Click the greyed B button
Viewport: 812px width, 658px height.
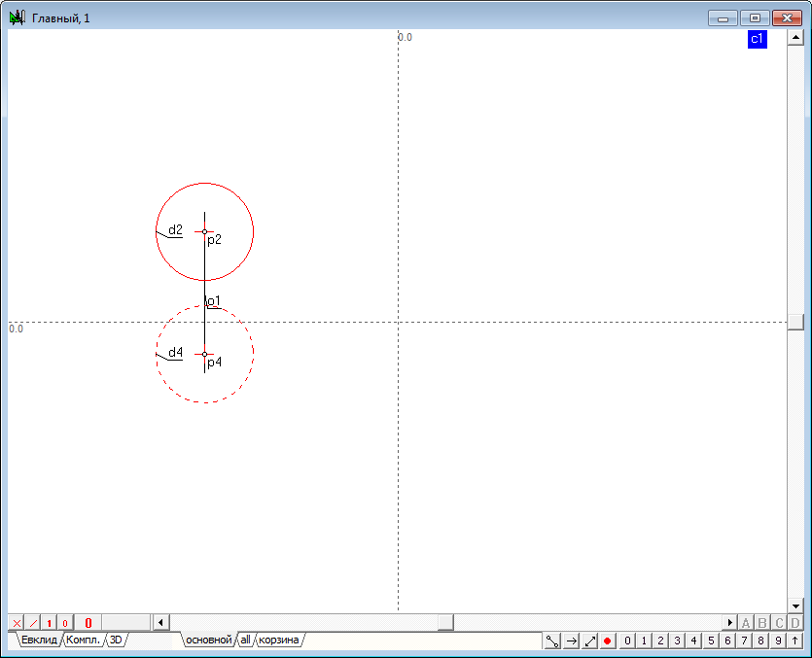762,622
